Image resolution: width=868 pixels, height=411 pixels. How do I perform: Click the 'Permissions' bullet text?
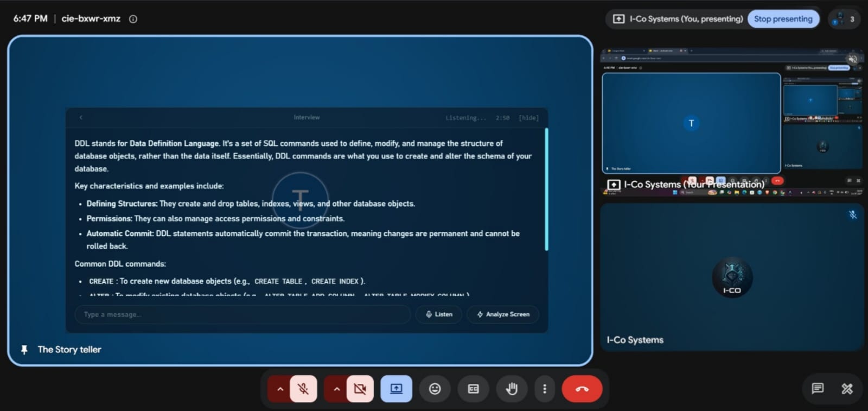click(215, 218)
